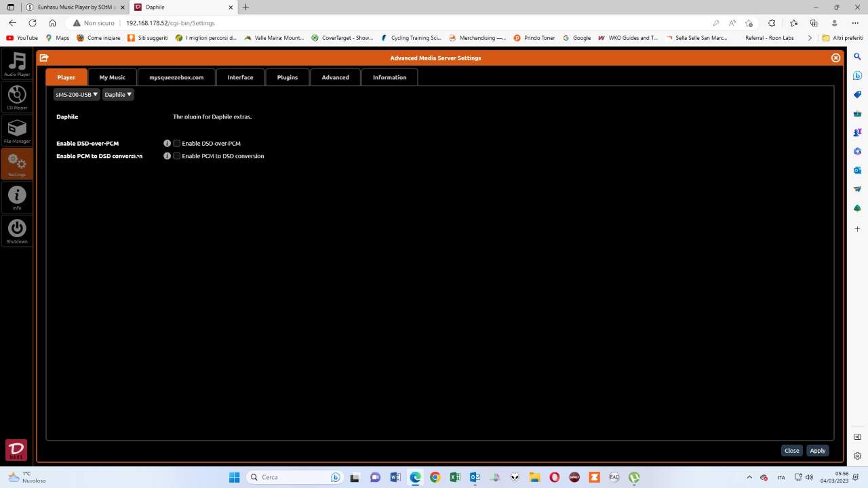Open File Explorer from the taskbar
This screenshot has height=488, width=868.
[534, 477]
